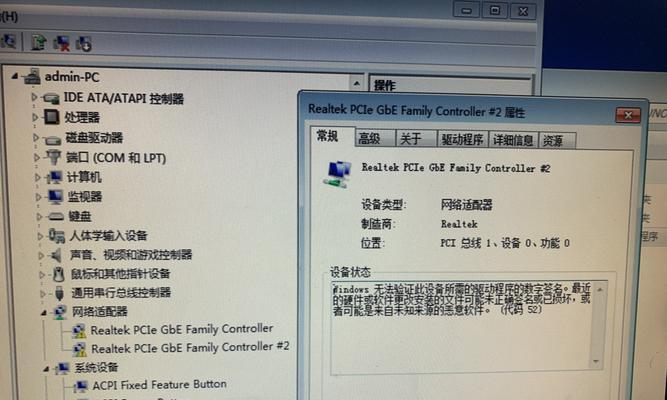This screenshot has height=400, width=667.
Task: Select Realtek PCIe GbE Family Controller entry
Action: tap(182, 329)
